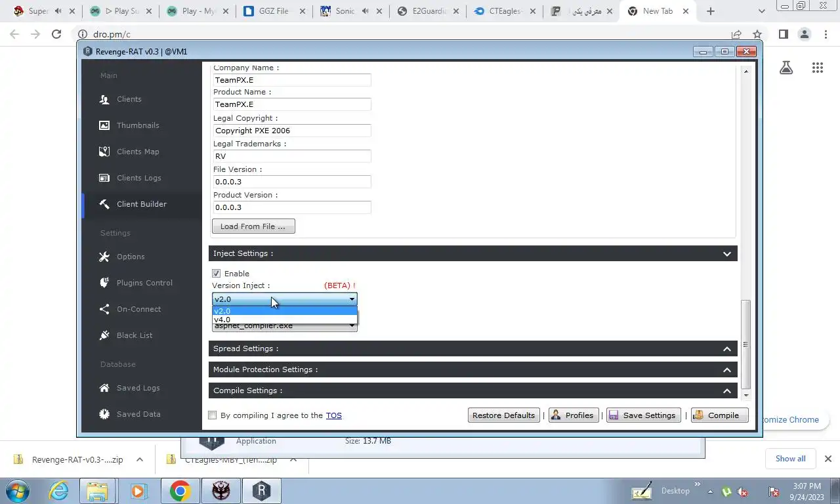Click Save Settings button
840x504 pixels.
(x=643, y=415)
